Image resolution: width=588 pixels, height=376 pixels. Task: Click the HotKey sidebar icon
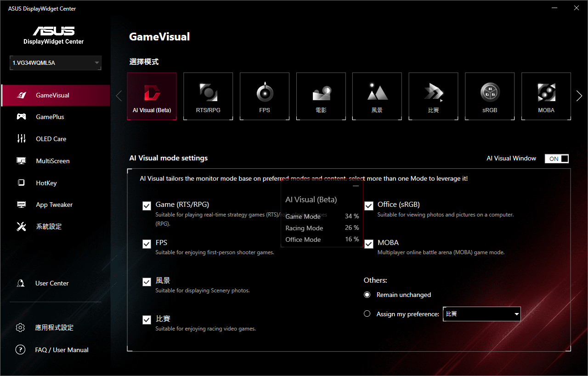[x=21, y=183]
